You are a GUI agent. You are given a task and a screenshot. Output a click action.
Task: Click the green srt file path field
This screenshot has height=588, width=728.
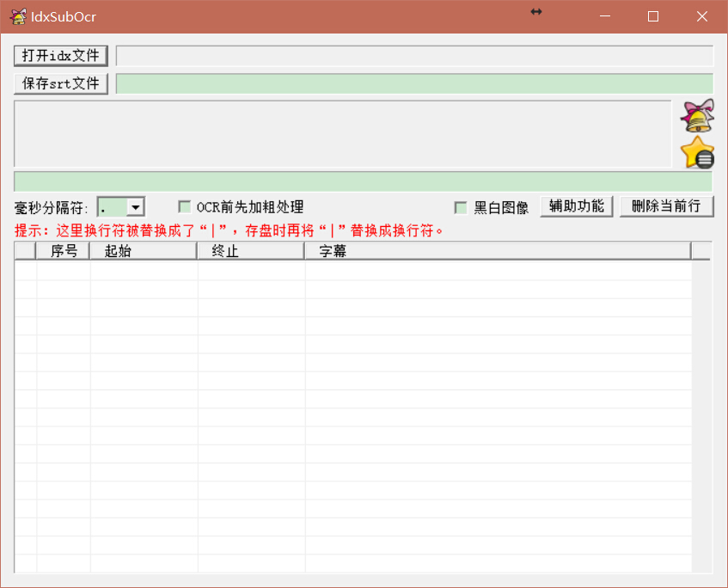coord(414,83)
